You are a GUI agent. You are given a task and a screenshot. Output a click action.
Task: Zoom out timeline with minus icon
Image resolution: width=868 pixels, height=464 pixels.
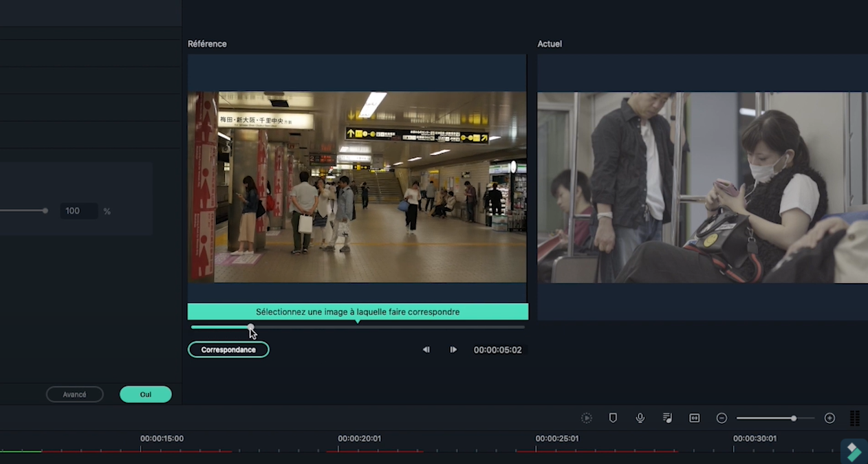coord(721,418)
